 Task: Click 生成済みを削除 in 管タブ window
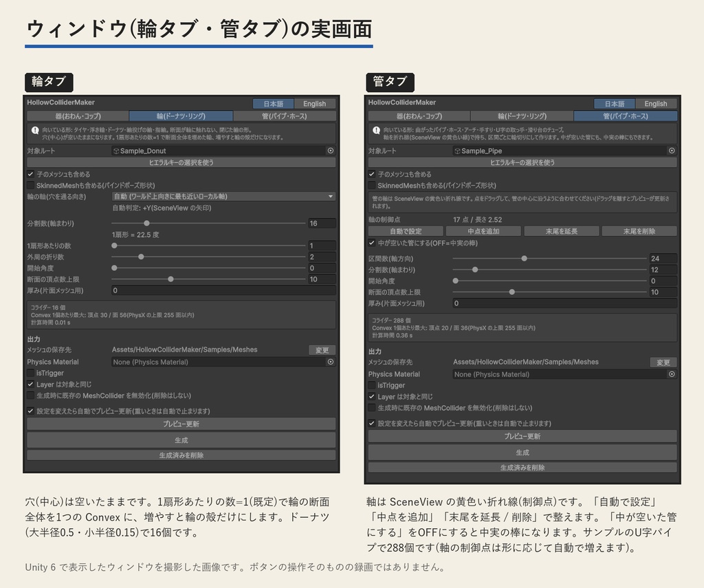tap(522, 467)
